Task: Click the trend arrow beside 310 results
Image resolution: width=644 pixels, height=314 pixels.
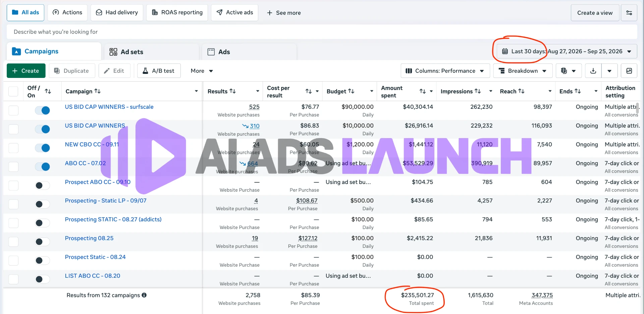Action: click(x=245, y=126)
